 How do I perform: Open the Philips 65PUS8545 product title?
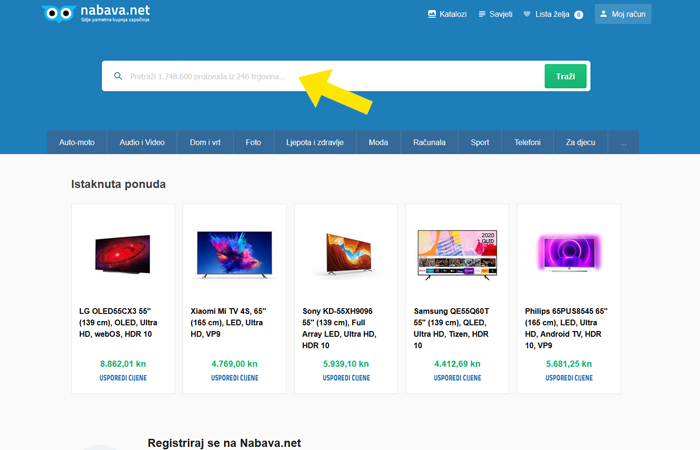566,328
